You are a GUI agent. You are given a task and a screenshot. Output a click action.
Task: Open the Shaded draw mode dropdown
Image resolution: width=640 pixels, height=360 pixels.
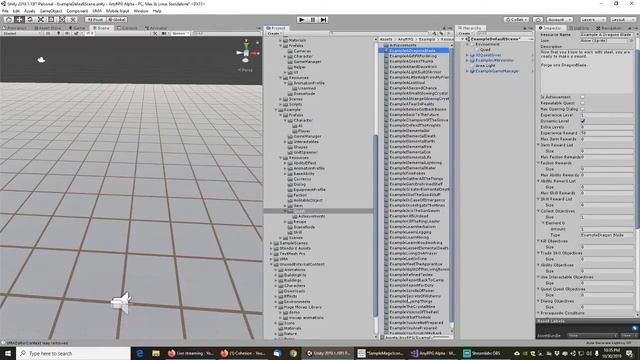[x=21, y=33]
